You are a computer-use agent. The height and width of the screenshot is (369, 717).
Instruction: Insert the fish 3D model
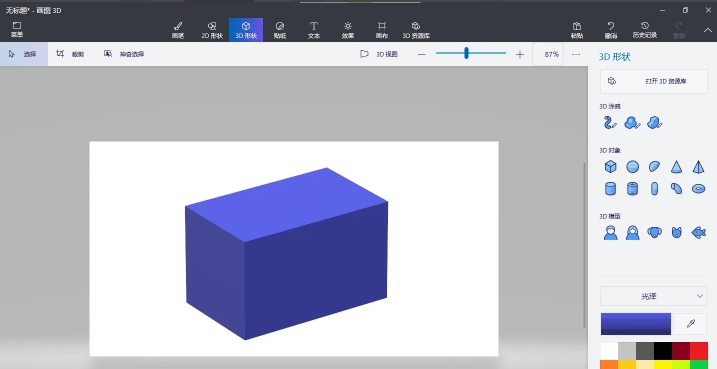pos(698,233)
